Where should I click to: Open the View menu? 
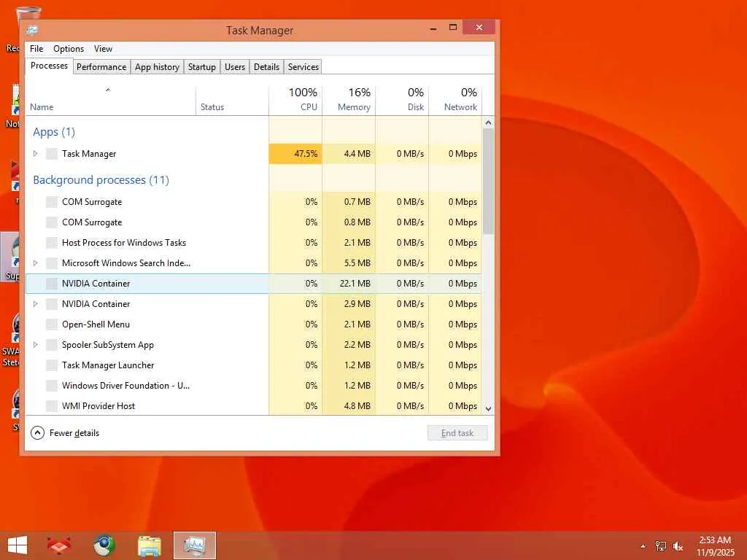(103, 49)
